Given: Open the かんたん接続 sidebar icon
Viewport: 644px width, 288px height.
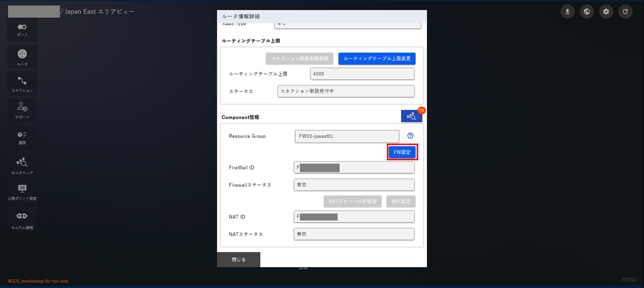Looking at the screenshot, I should 22,219.
